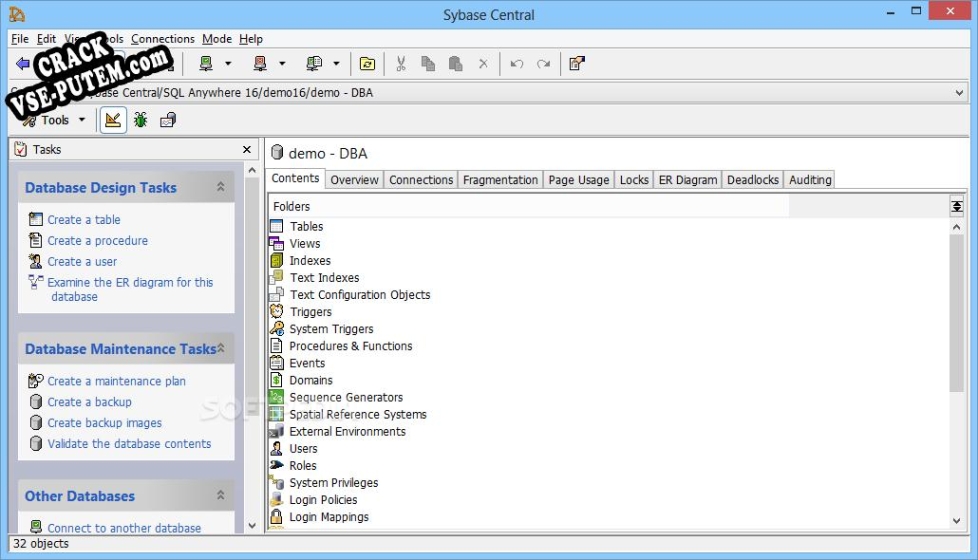978x560 pixels.
Task: Click the Tasks pane scroll down arrow
Action: tap(252, 526)
